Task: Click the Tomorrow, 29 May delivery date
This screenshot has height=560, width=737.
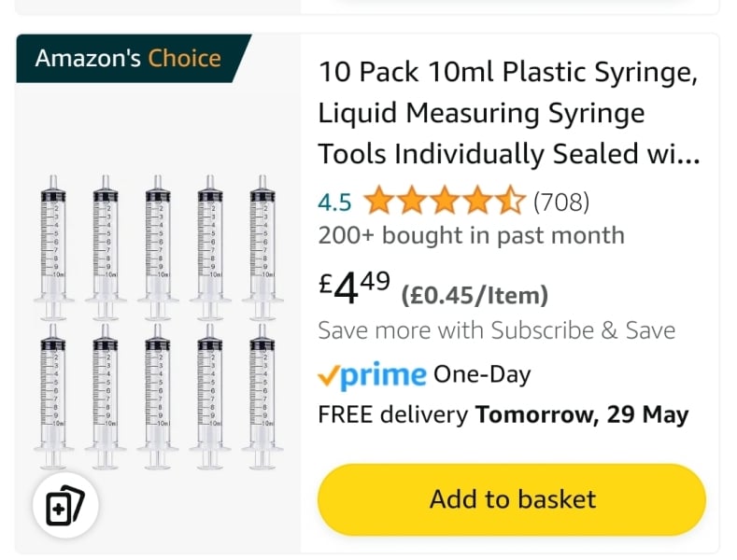Action: 582,414
